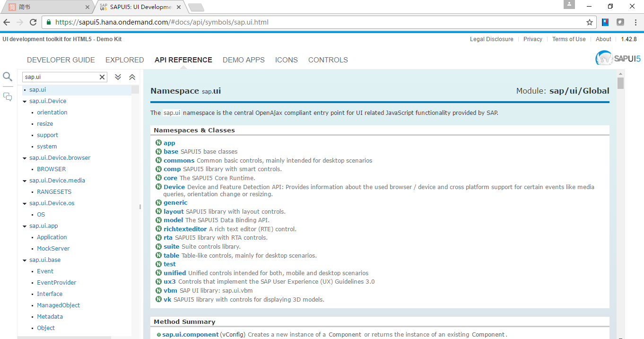Click the search magnifier icon in the sidebar
Image resolution: width=644 pixels, height=339 pixels.
coord(7,76)
